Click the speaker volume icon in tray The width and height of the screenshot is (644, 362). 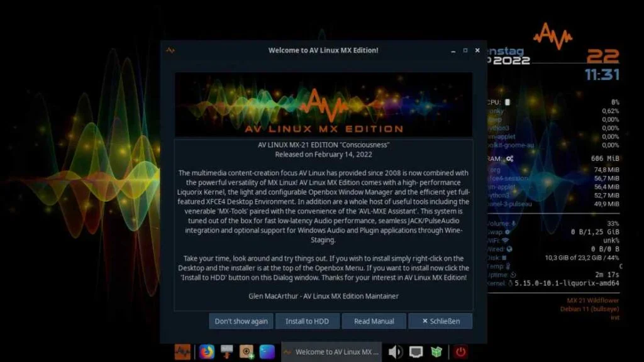click(x=396, y=352)
